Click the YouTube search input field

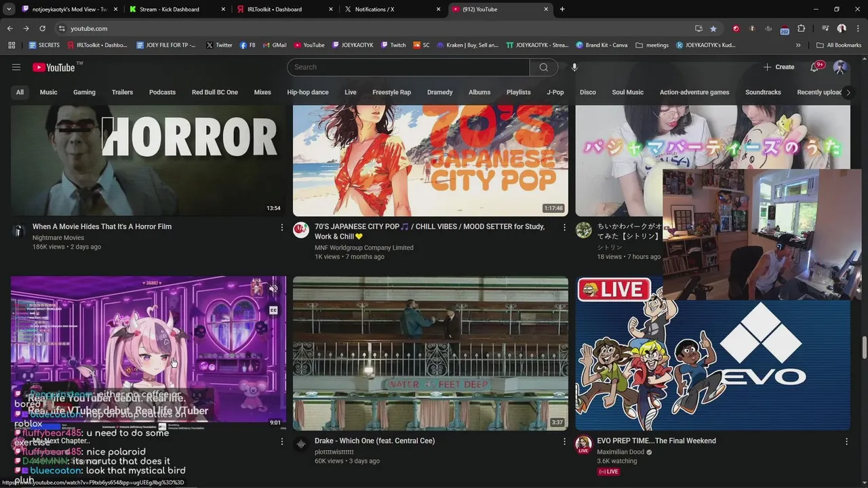(408, 67)
